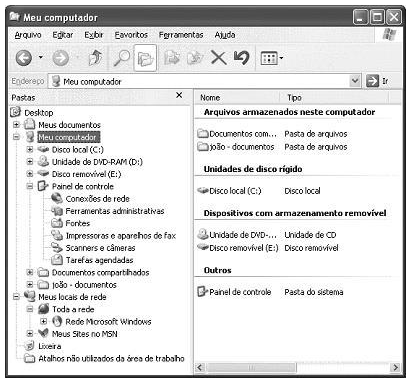This screenshot has height=383, width=411.
Task: Open the Views mode button
Action: pyautogui.click(x=269, y=58)
